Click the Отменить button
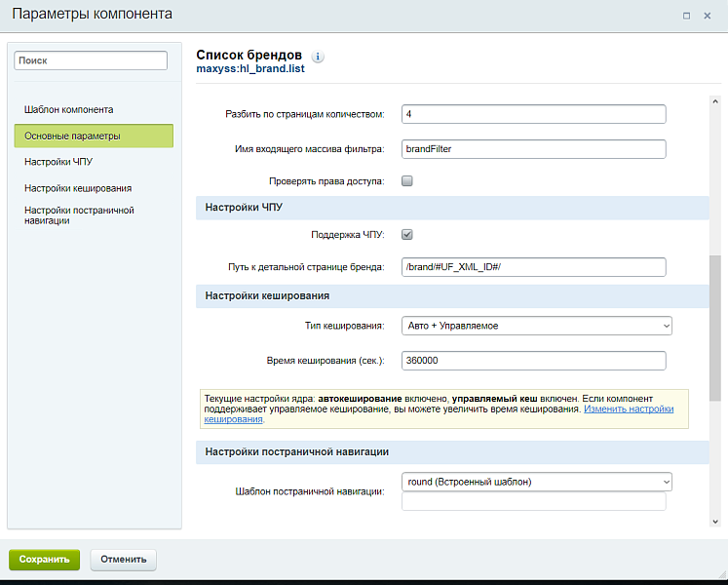The width and height of the screenshot is (728, 585). [x=123, y=560]
